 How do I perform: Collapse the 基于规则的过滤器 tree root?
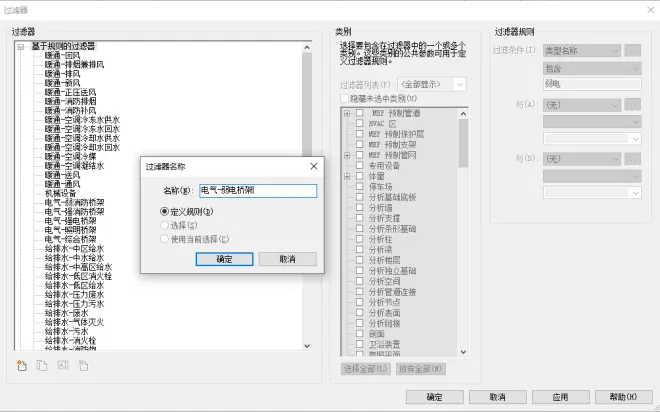(20, 46)
